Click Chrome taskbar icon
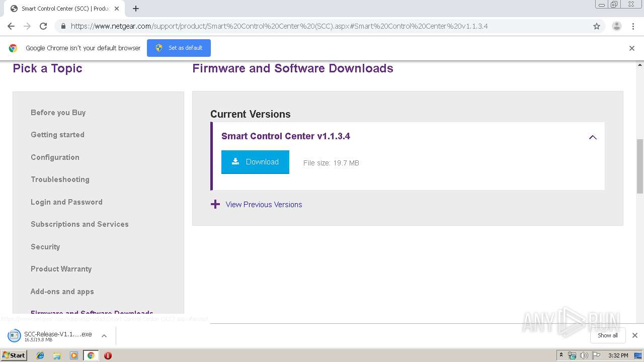Viewport: 644px width, 362px height. (x=91, y=355)
